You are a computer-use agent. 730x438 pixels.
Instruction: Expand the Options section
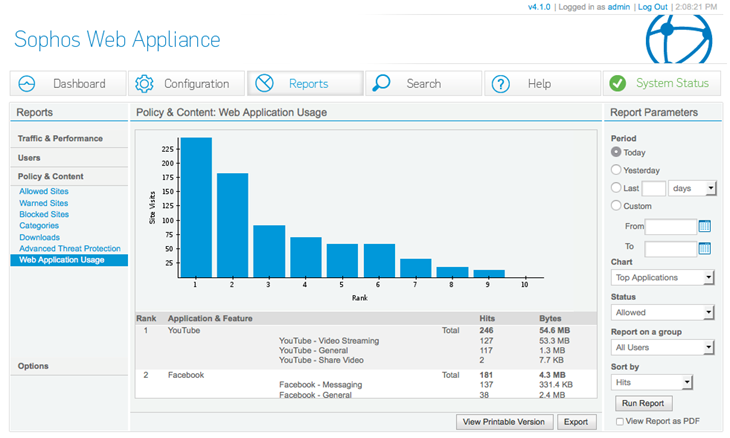[69, 366]
